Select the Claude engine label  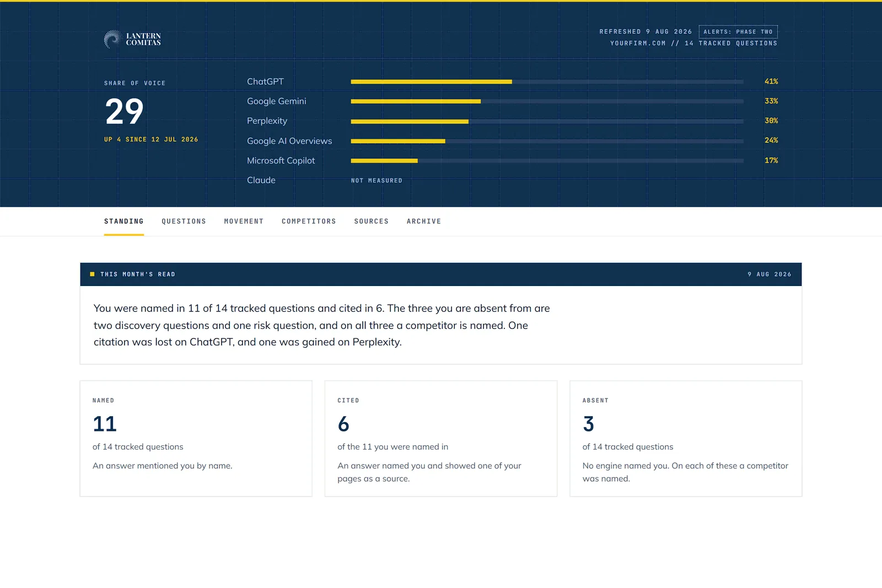click(x=261, y=180)
